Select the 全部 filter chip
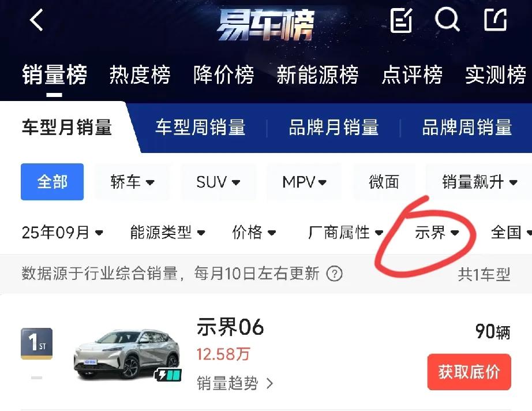 tap(53, 182)
